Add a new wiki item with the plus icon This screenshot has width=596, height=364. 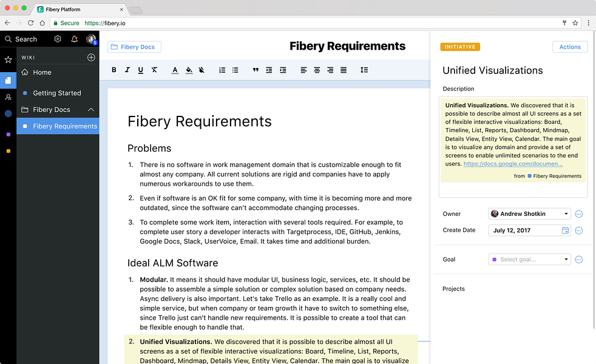[91, 58]
